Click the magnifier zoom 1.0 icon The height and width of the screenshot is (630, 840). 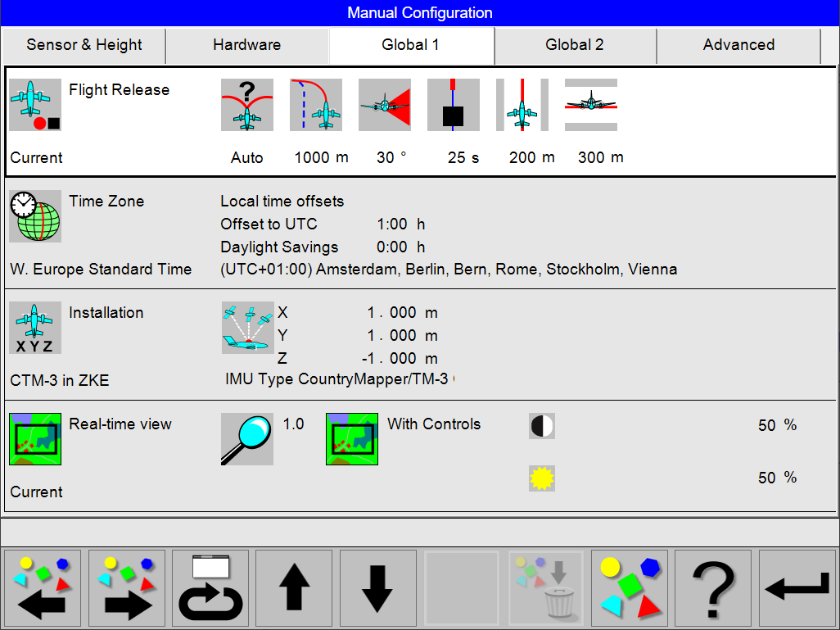247,439
